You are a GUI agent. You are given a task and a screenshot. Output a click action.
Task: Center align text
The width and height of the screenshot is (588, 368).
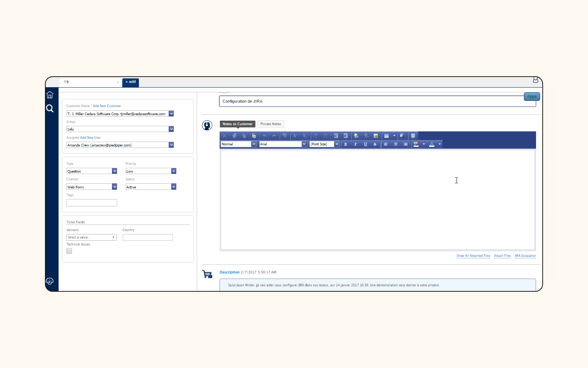(x=396, y=144)
